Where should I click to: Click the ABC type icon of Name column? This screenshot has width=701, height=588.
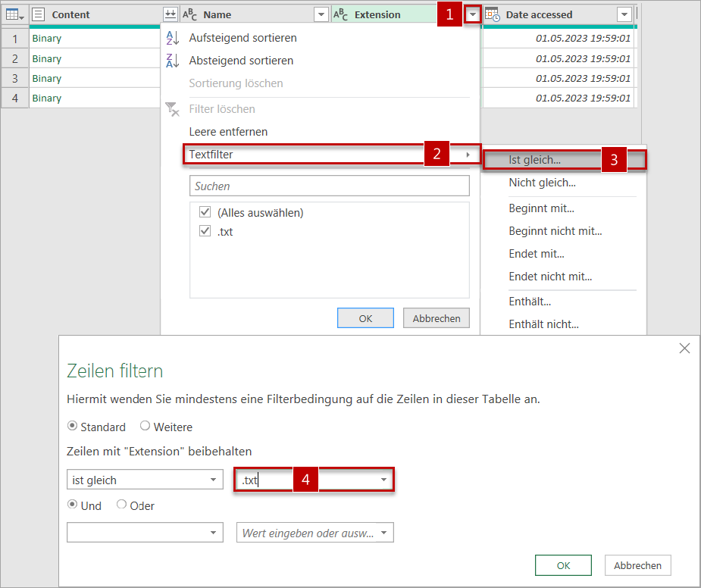point(190,14)
